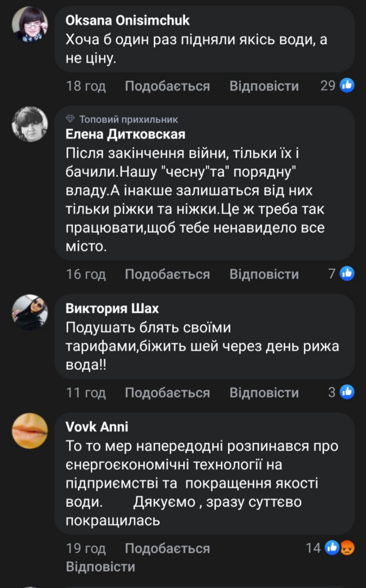Click like reaction icon on Oksana Onisimchuk's comment

click(347, 86)
